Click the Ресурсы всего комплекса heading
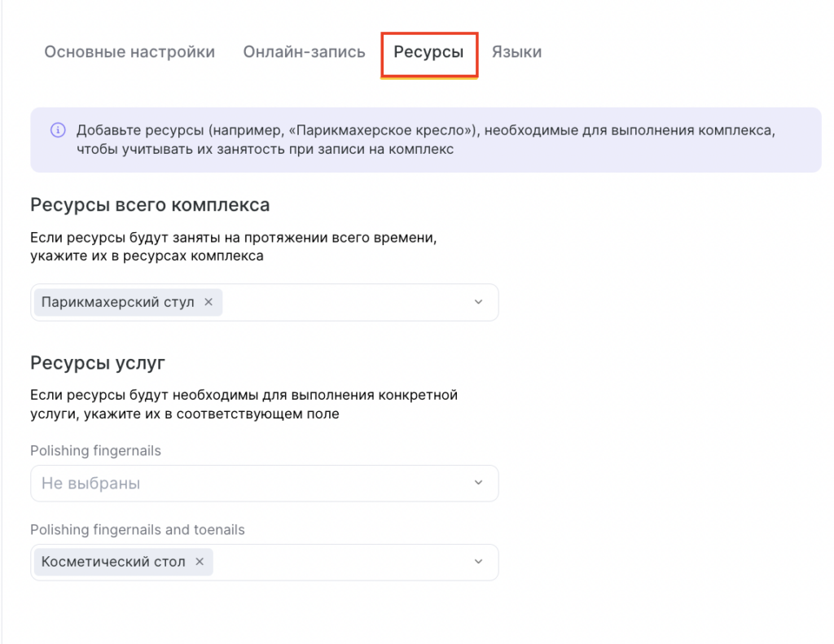This screenshot has width=834, height=644. click(150, 205)
